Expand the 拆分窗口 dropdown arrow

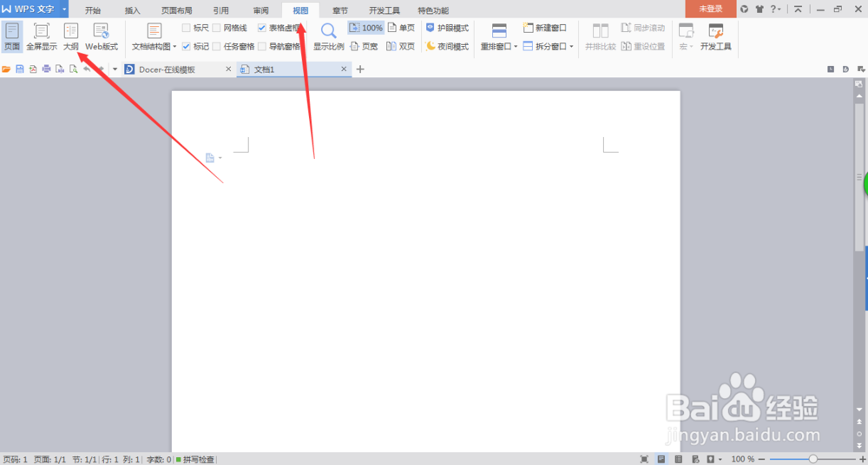[x=571, y=47]
